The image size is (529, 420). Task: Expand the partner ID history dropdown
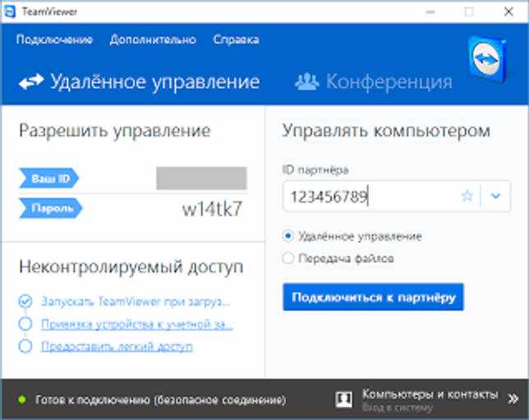click(495, 196)
